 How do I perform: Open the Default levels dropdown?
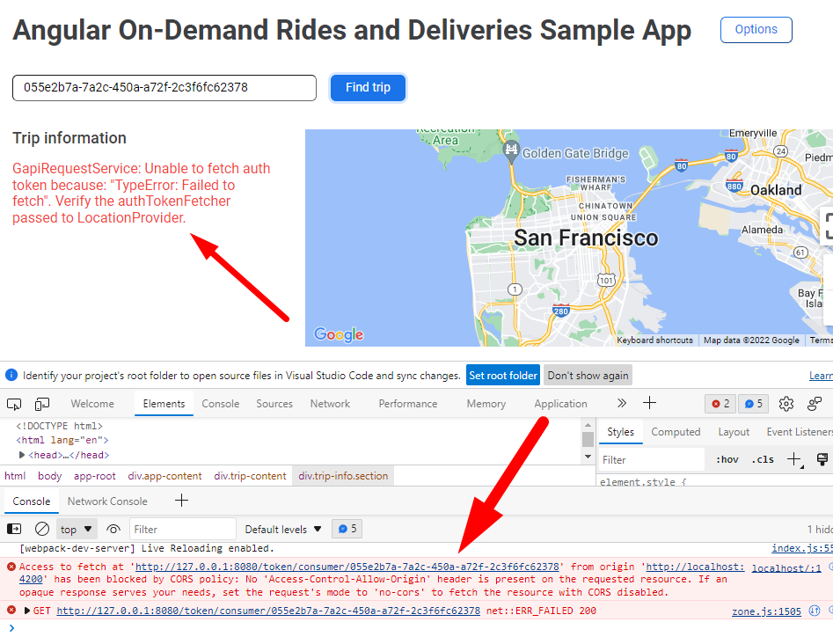[x=283, y=530]
